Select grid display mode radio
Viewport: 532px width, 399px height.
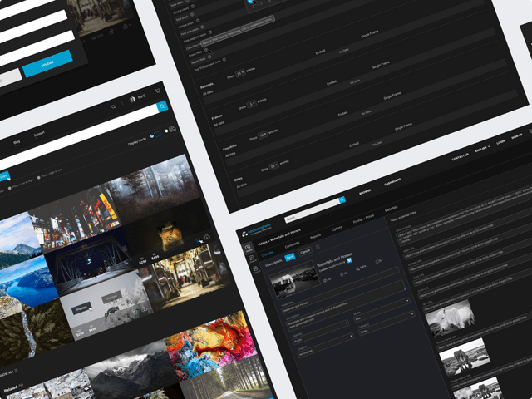(166, 131)
